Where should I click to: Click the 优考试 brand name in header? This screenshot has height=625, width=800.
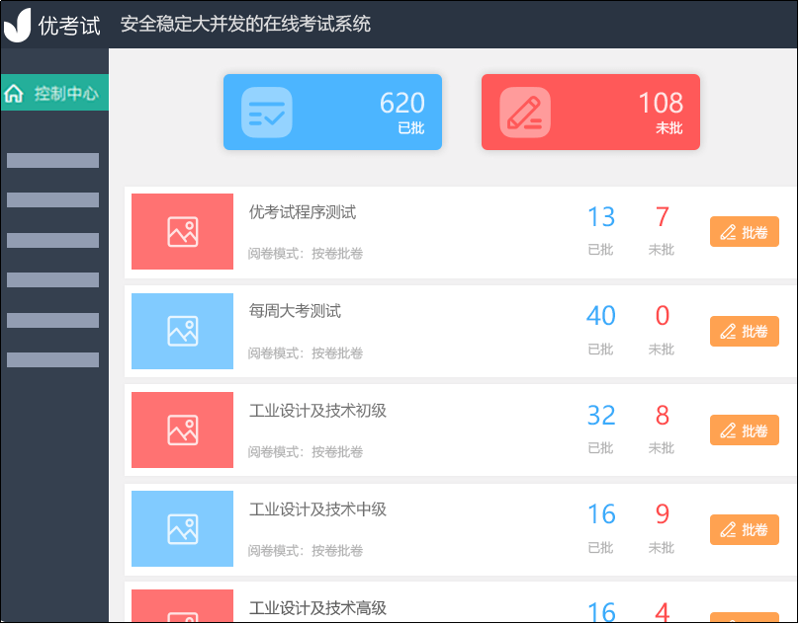(69, 26)
